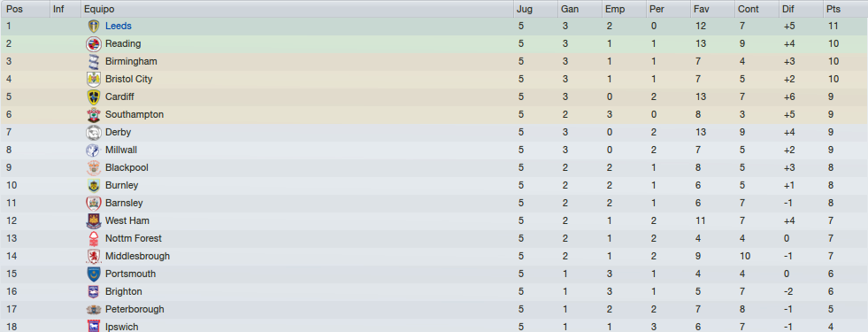
Task: Click the Burnley crest icon
Action: pos(94,186)
